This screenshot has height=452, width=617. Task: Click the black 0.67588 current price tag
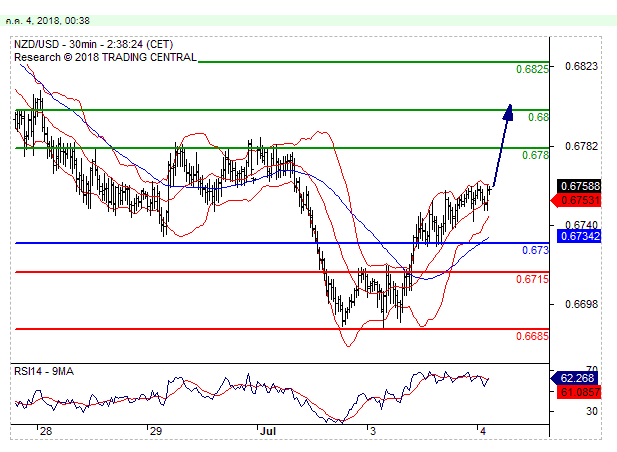pyautogui.click(x=579, y=186)
